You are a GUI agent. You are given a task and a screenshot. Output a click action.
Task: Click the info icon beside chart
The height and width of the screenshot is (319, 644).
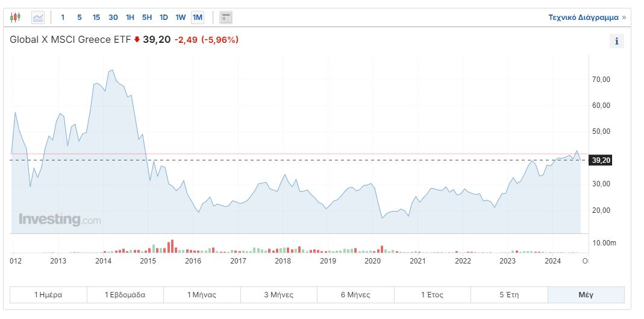[616, 42]
